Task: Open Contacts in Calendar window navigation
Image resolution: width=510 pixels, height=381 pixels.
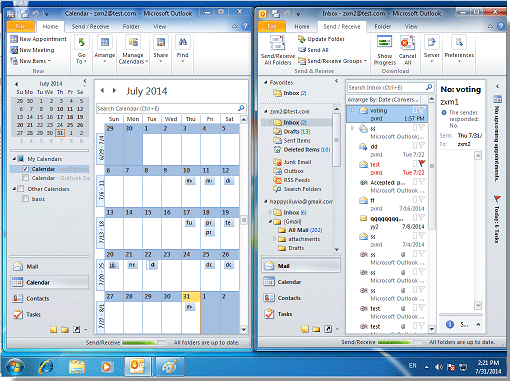Action: point(50,298)
